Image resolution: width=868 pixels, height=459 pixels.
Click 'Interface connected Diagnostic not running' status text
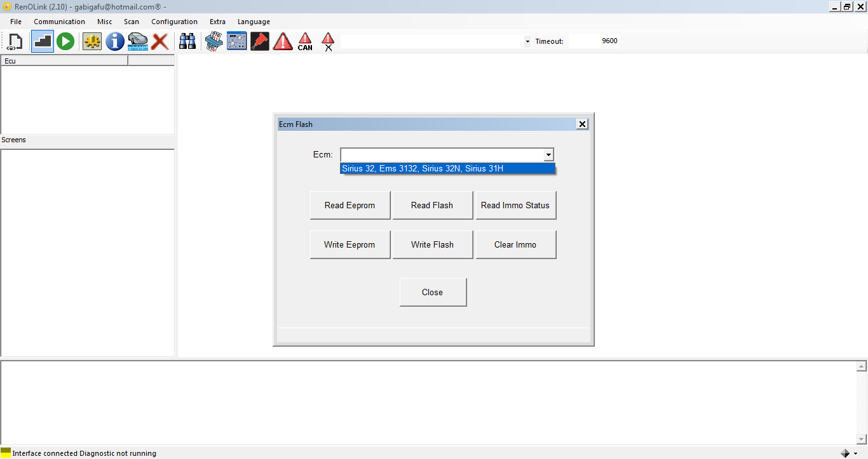tap(85, 453)
